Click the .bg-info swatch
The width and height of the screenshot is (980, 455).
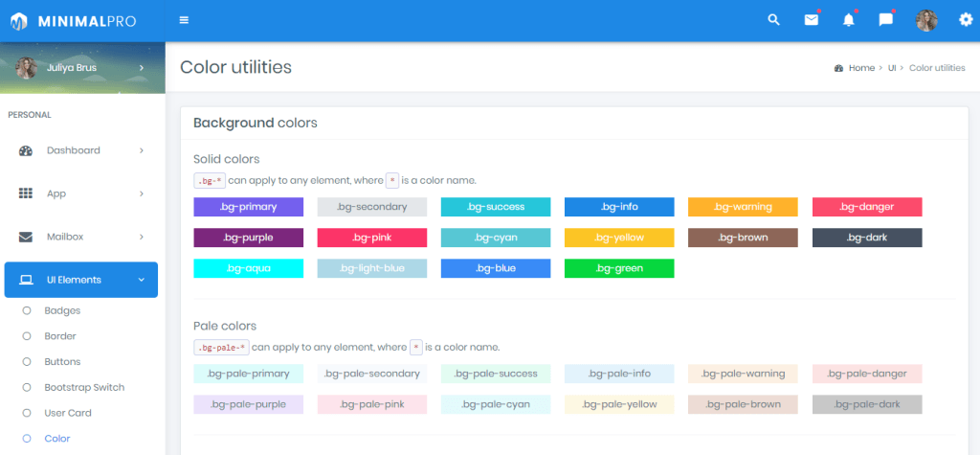pos(619,207)
